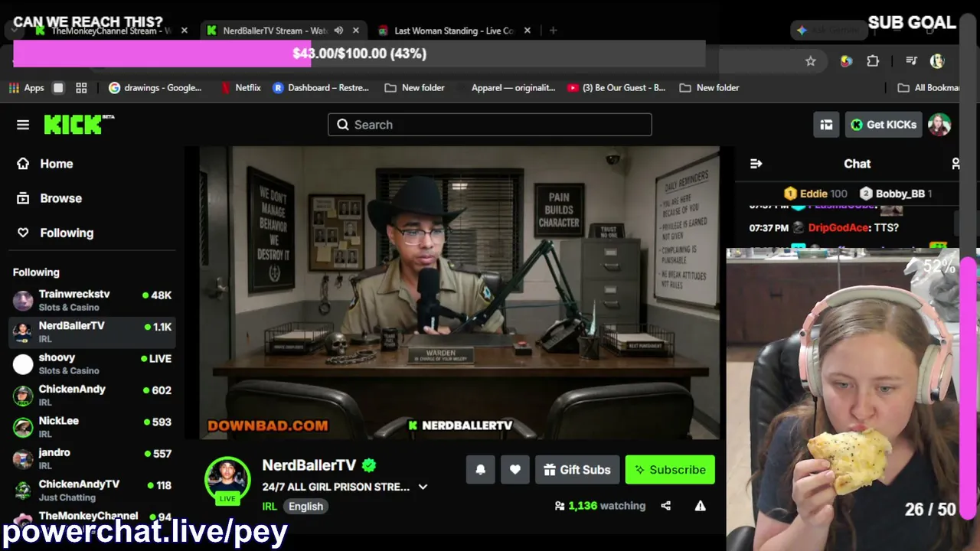Open NerdBallerTV channel avatar with LIVE badge

[227, 480]
